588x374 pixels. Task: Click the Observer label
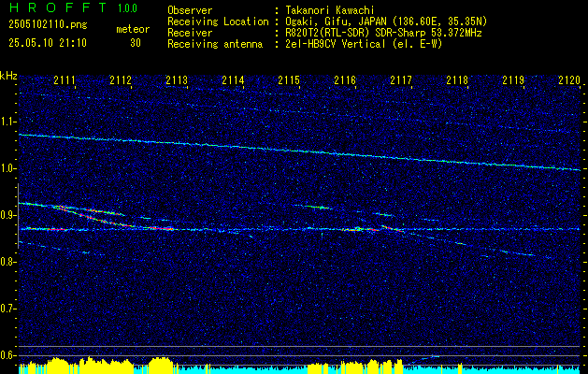coord(190,10)
